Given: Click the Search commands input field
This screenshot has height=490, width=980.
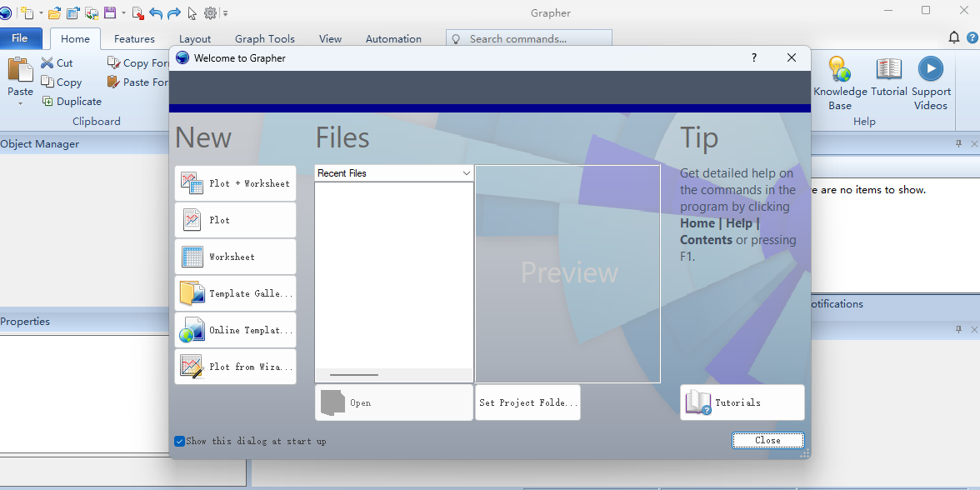Looking at the screenshot, I should coord(528,38).
